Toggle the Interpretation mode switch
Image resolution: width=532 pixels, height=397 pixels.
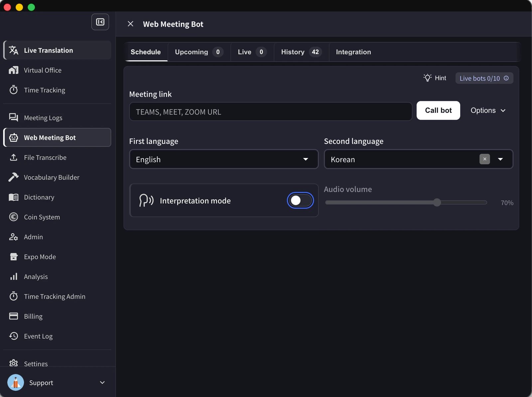tap(300, 200)
